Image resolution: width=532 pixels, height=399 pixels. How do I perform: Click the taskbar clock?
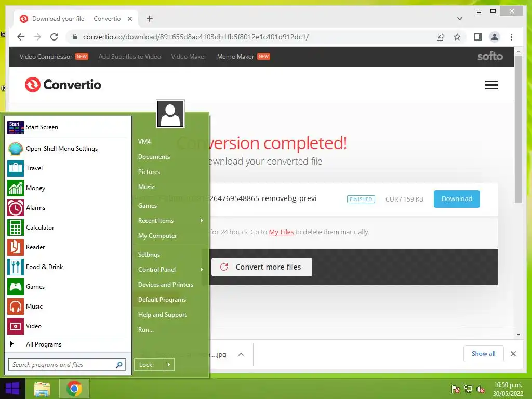(x=508, y=389)
